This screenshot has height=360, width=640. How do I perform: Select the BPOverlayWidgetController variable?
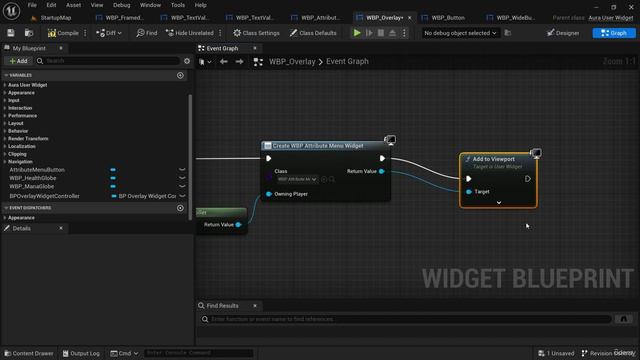[44, 196]
